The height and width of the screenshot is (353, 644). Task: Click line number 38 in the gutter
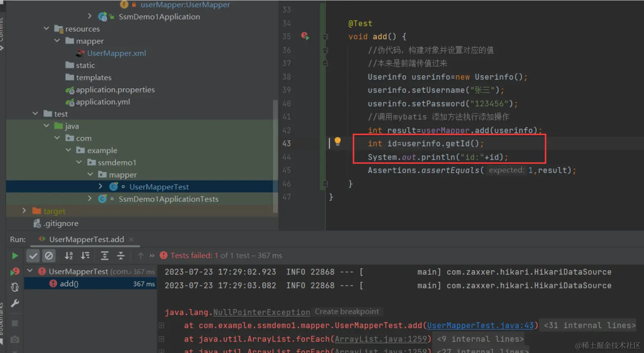[287, 77]
